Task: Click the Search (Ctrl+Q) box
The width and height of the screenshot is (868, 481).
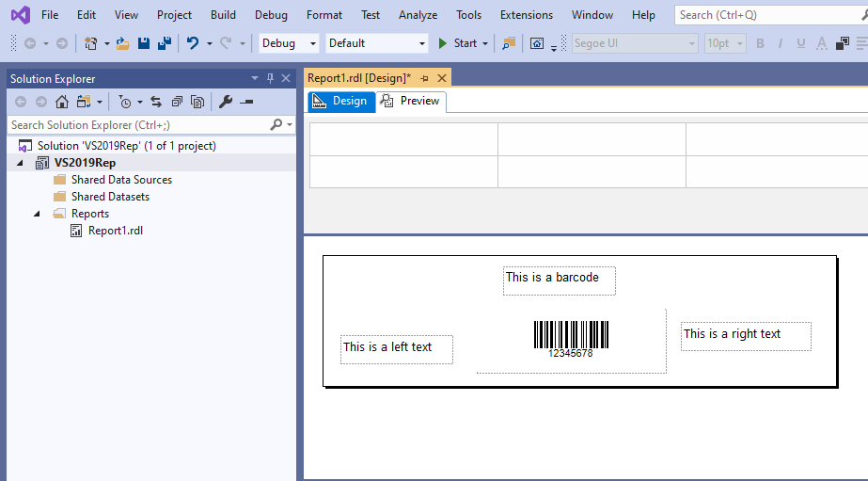Action: pyautogui.click(x=770, y=15)
